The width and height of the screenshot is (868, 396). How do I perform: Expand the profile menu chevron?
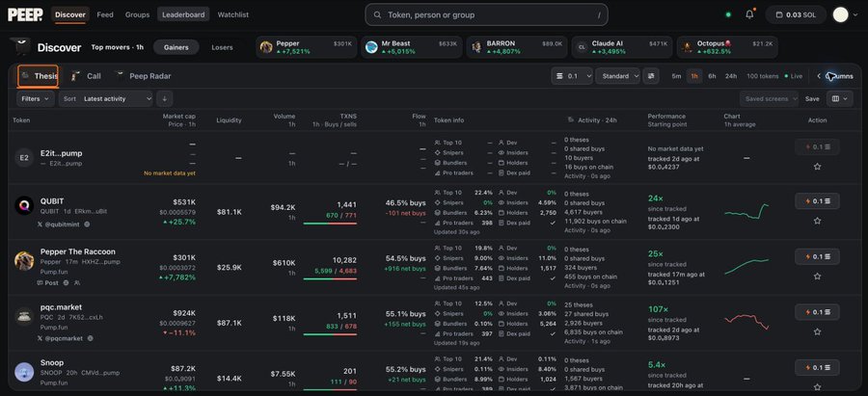click(856, 15)
